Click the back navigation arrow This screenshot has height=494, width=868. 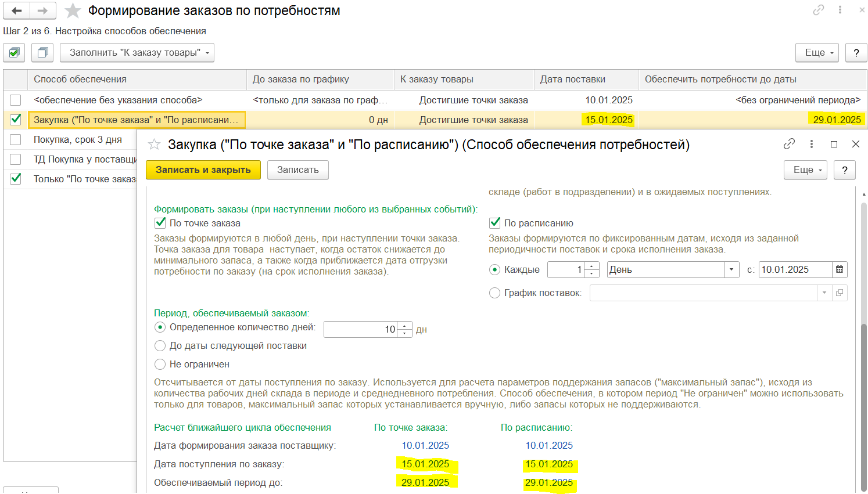pyautogui.click(x=17, y=11)
